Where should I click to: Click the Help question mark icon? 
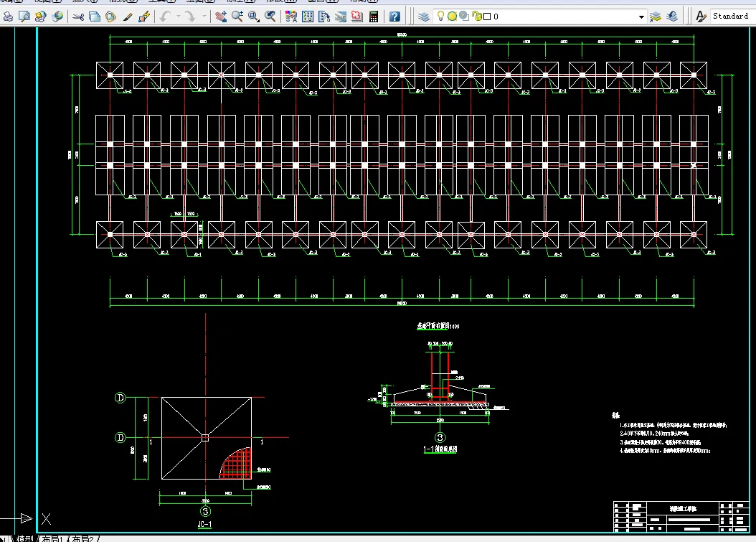coord(395,17)
